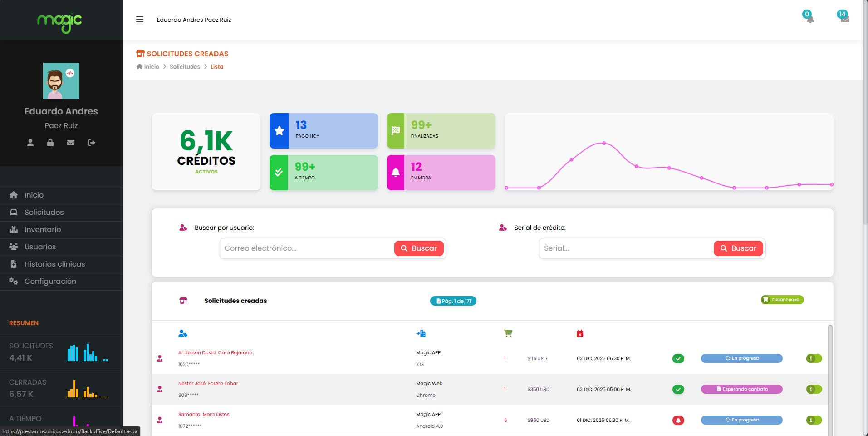Toggle the info switch for Nestor José row
Screen dimensions: 868x436
[x=814, y=389]
